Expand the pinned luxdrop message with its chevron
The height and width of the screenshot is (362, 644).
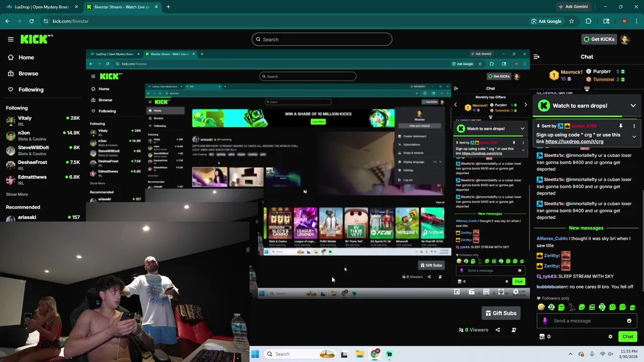[634, 137]
